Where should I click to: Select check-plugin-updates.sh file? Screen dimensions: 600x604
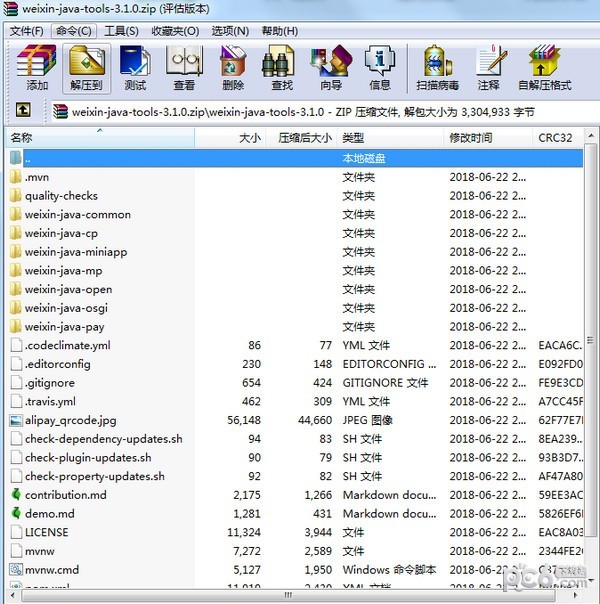[x=88, y=458]
